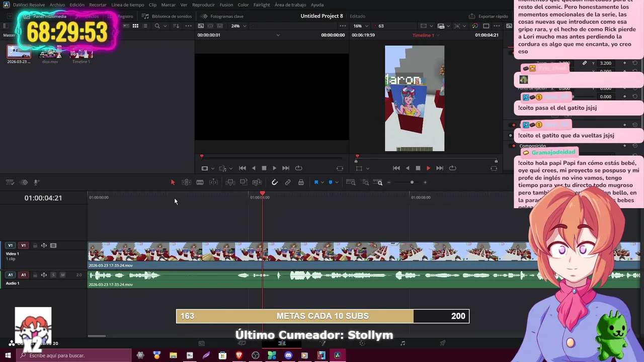Image resolution: width=644 pixels, height=362 pixels.
Task: Select the Blade edit mode tool
Action: coord(213,183)
